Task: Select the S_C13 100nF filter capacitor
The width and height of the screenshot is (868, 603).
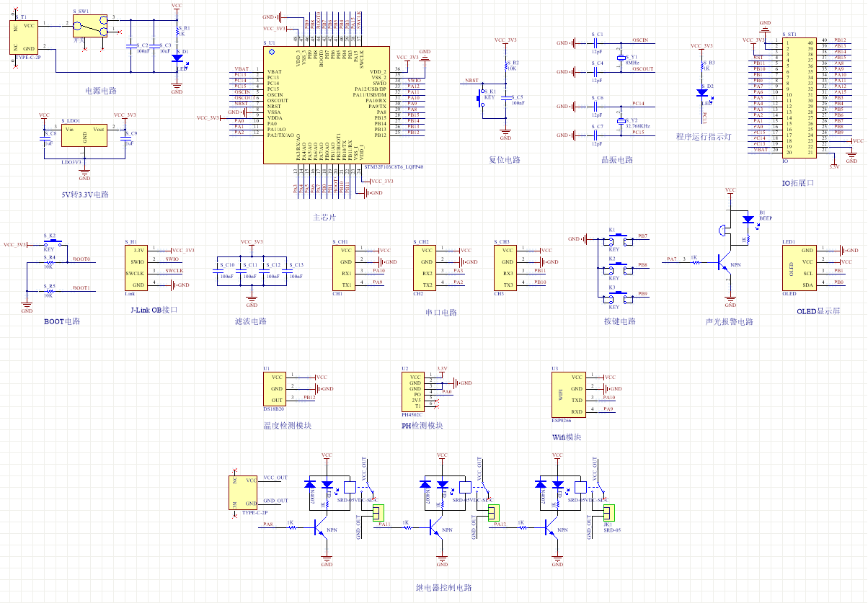Action: tap(286, 271)
